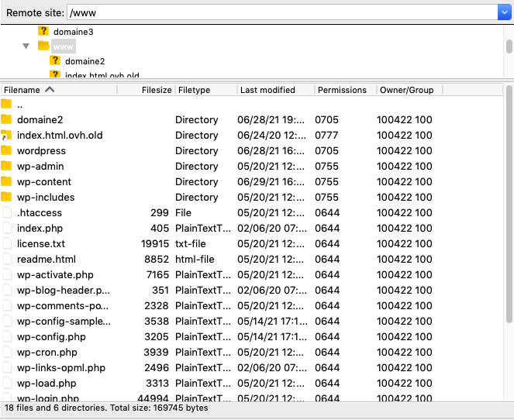Click the wp-admin folder icon
The image size is (514, 420).
coord(7,166)
